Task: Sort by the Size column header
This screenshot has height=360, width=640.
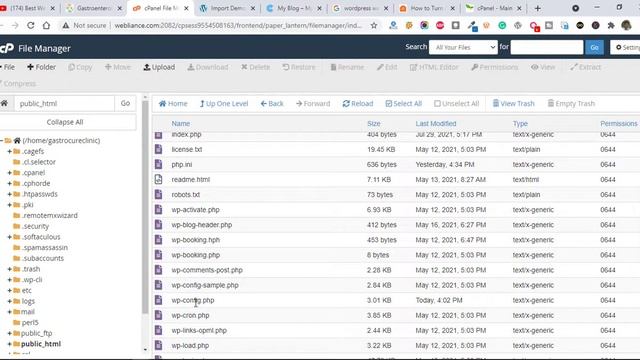Action: point(373,123)
